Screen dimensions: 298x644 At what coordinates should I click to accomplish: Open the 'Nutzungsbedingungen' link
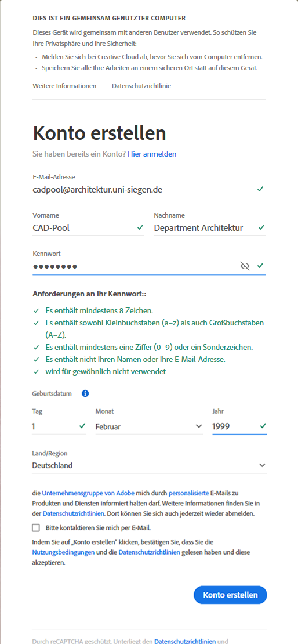tap(63, 553)
